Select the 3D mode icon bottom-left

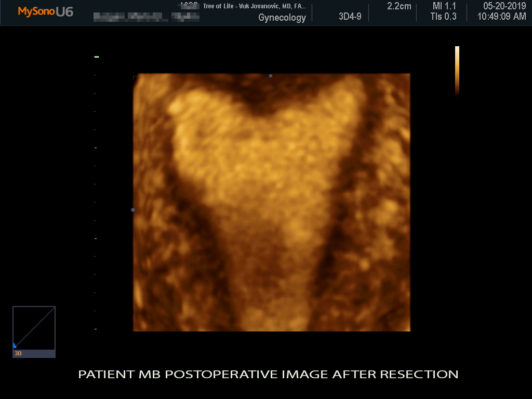(19, 353)
